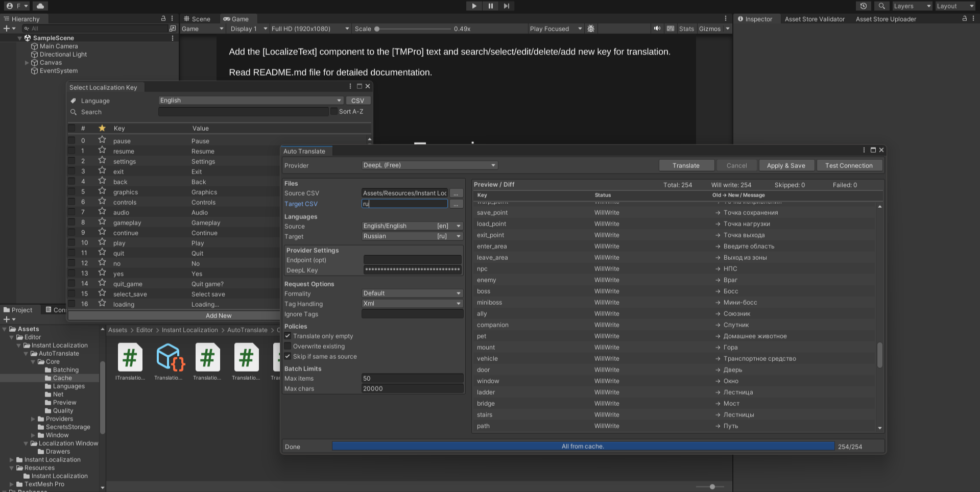Enable the Sort A-Z checkbox
Viewport: 980px width, 492px height.
click(334, 112)
